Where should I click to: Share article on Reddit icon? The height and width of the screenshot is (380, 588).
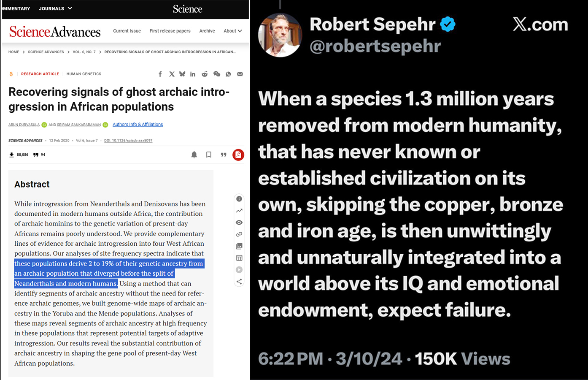tap(205, 74)
